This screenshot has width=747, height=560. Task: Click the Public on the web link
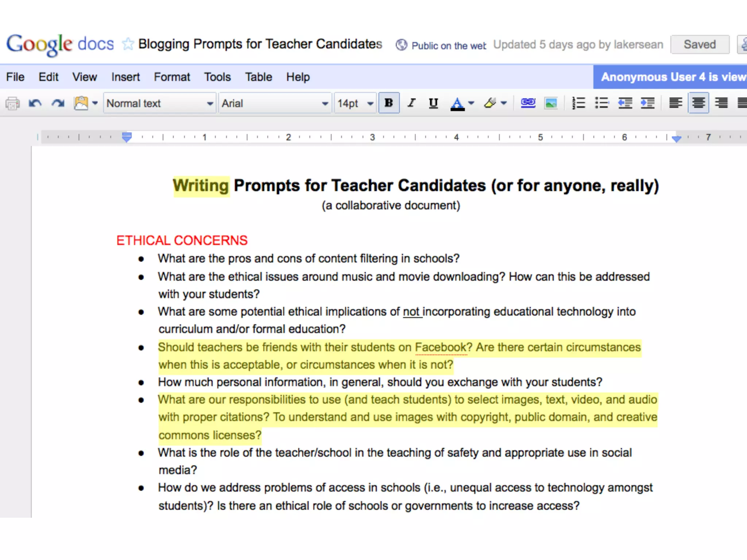(x=449, y=46)
